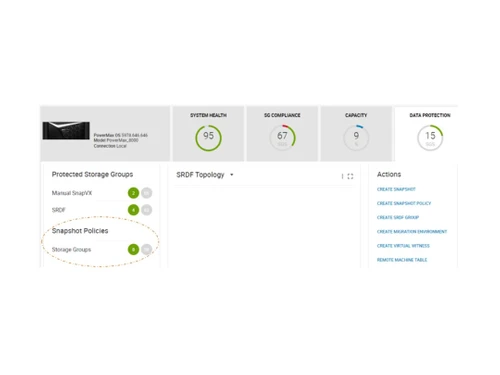Open the System Health tab
This screenshot has height=375, width=500.
coord(208,134)
